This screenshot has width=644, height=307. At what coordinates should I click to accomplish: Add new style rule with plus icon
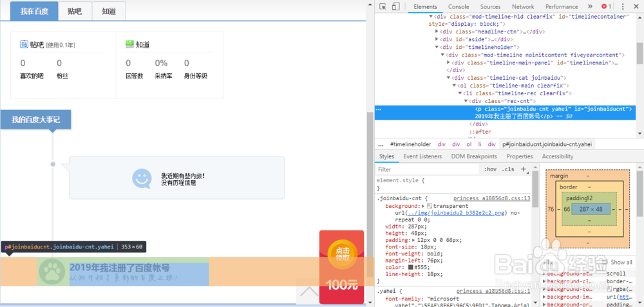pyautogui.click(x=524, y=169)
